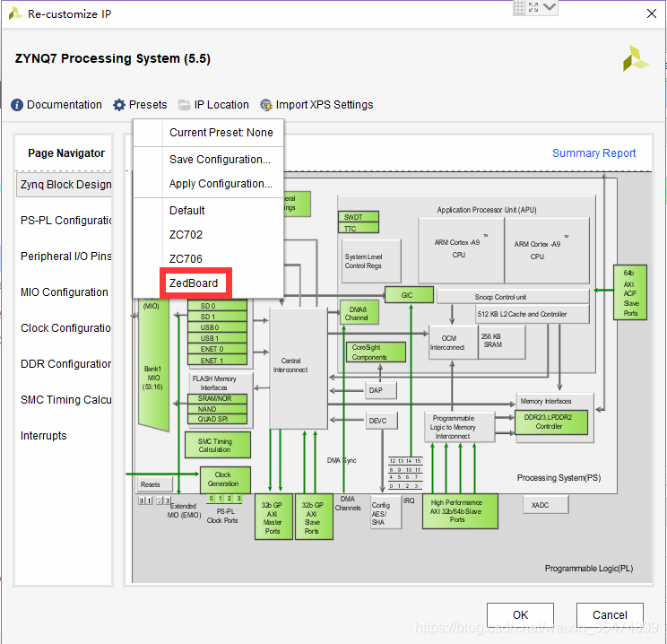Click the Import XPS Settings icon
The height and width of the screenshot is (644, 667).
tap(266, 105)
